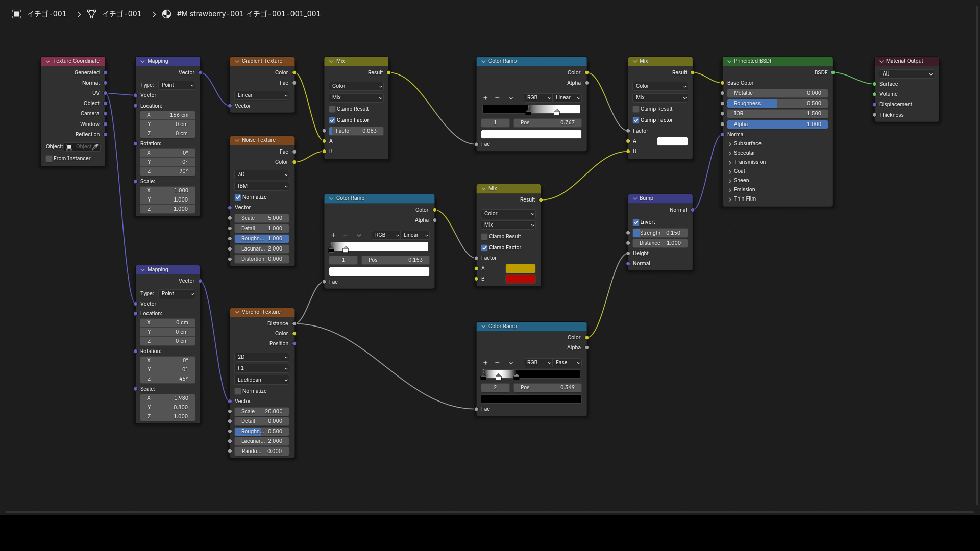Open the Euclidean distance metric dropdown
The width and height of the screenshot is (980, 551).
262,380
